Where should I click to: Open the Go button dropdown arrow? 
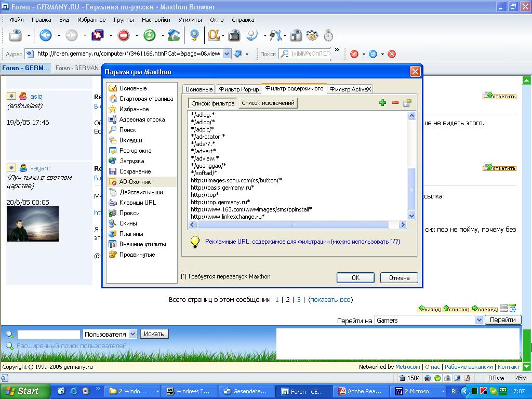247,54
